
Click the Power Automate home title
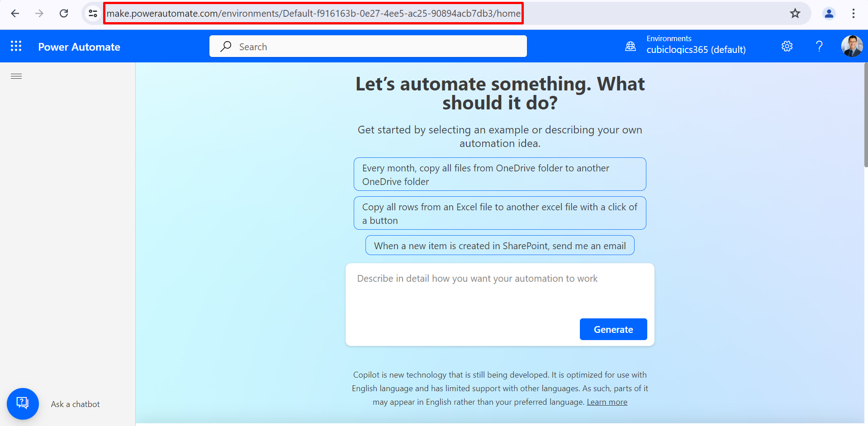pyautogui.click(x=79, y=47)
